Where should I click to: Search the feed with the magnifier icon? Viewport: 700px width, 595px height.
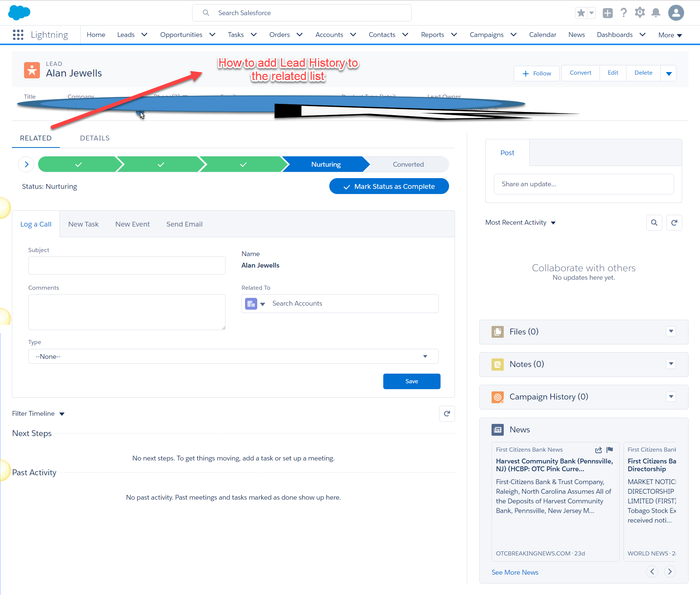click(x=654, y=222)
